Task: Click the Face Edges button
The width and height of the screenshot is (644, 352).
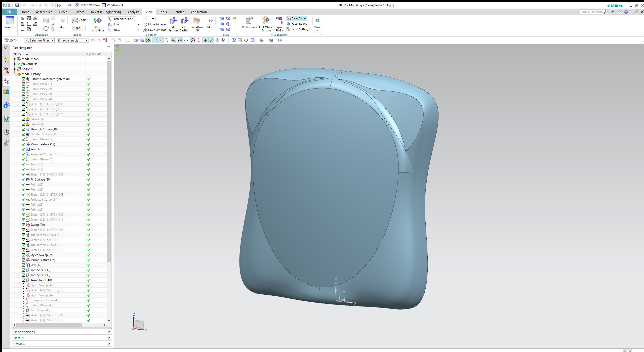Action: (x=297, y=18)
